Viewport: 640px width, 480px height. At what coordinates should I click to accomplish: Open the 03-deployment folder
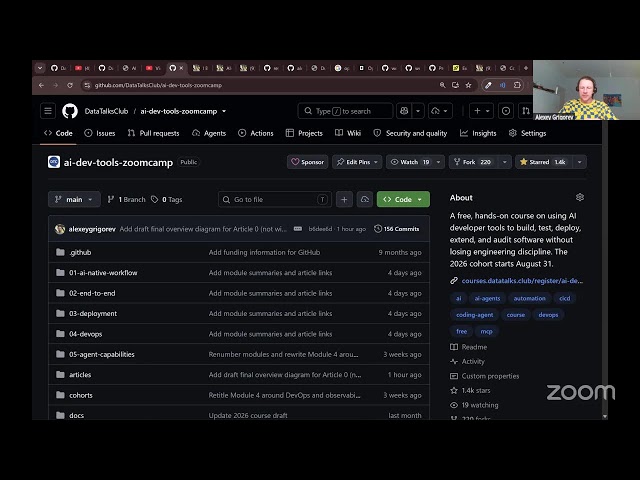(93, 313)
